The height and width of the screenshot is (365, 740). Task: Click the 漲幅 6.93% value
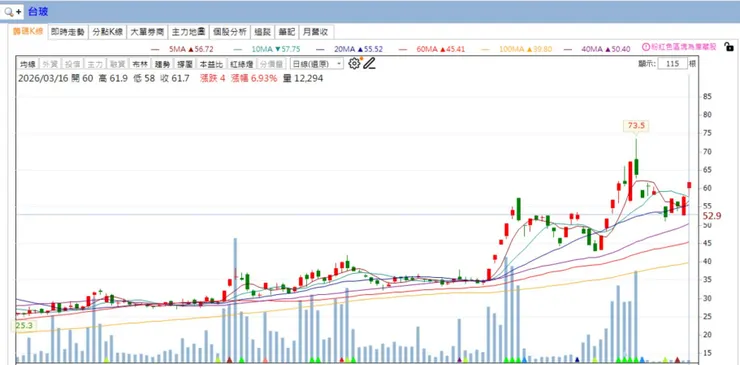[254, 78]
